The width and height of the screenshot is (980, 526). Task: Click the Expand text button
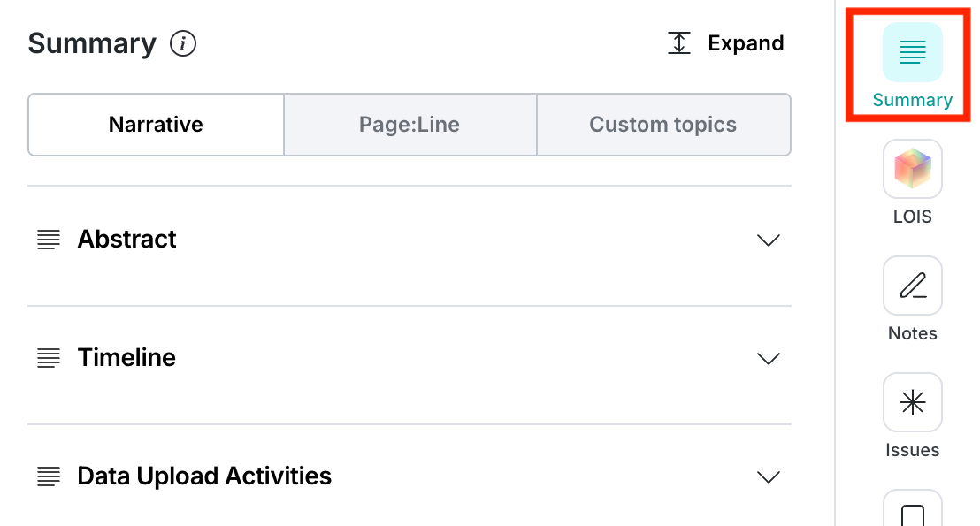746,43
